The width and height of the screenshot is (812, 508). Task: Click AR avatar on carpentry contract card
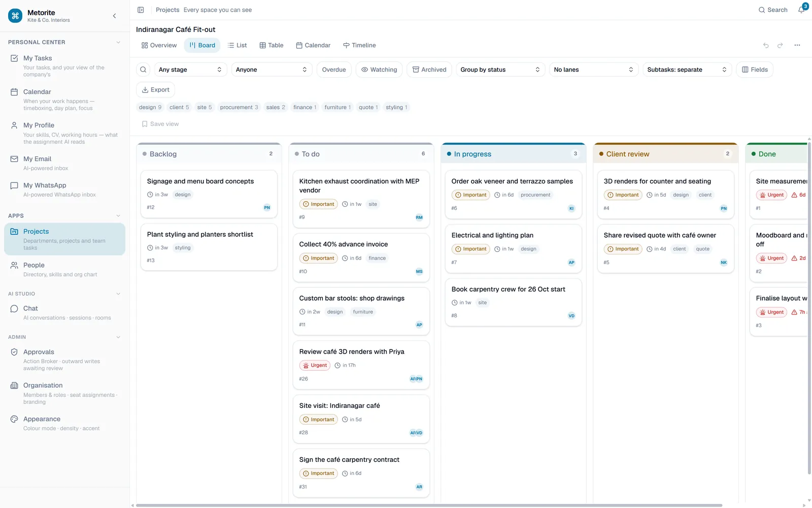[419, 487]
